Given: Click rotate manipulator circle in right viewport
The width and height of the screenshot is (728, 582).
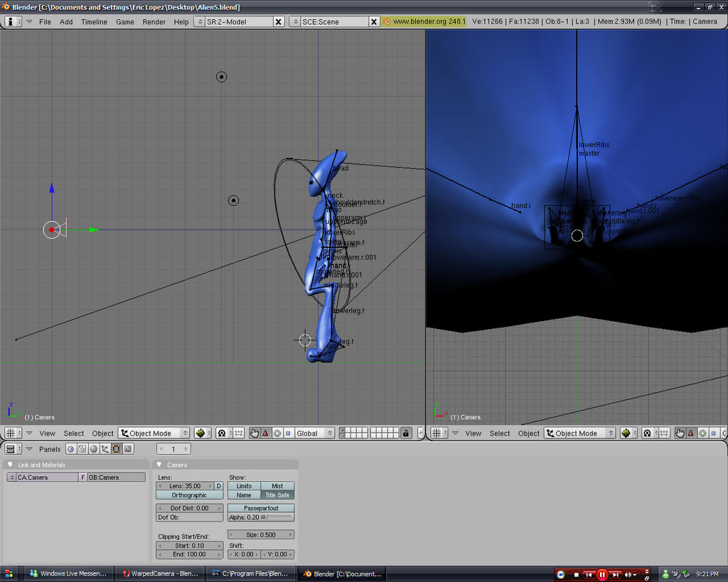Looking at the screenshot, I should (702, 433).
